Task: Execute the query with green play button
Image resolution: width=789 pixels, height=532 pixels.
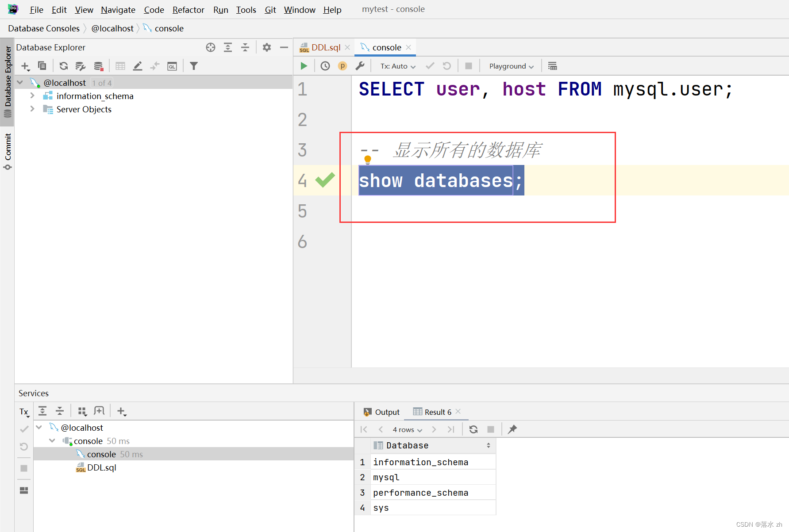Action: click(304, 66)
